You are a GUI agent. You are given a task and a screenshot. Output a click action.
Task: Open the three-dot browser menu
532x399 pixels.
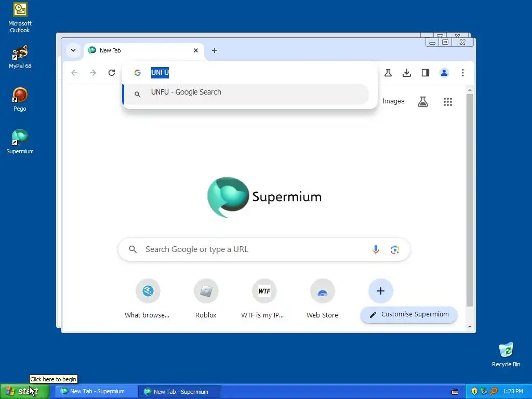pyautogui.click(x=463, y=73)
